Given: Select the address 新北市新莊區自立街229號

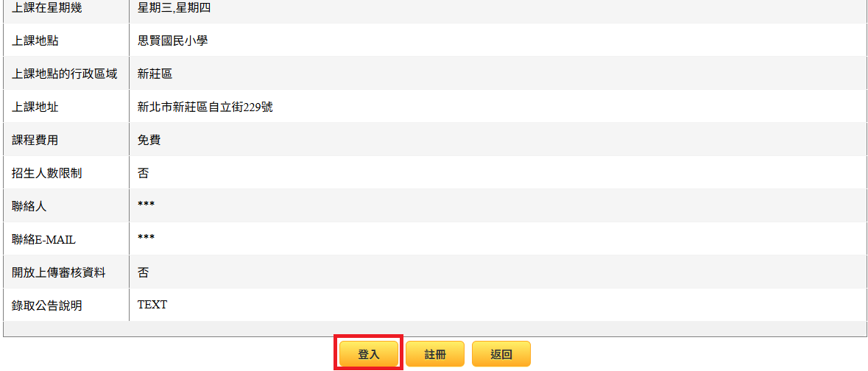Looking at the screenshot, I should [x=205, y=107].
